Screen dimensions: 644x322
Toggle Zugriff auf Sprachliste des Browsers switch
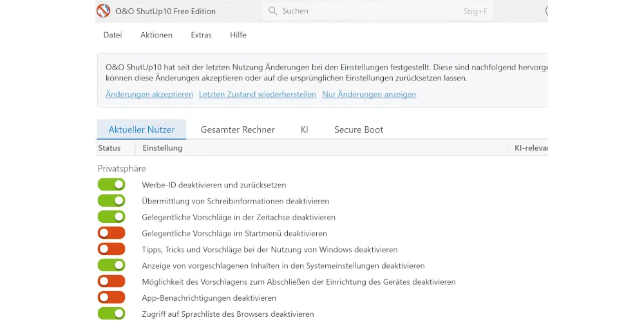coord(111,314)
